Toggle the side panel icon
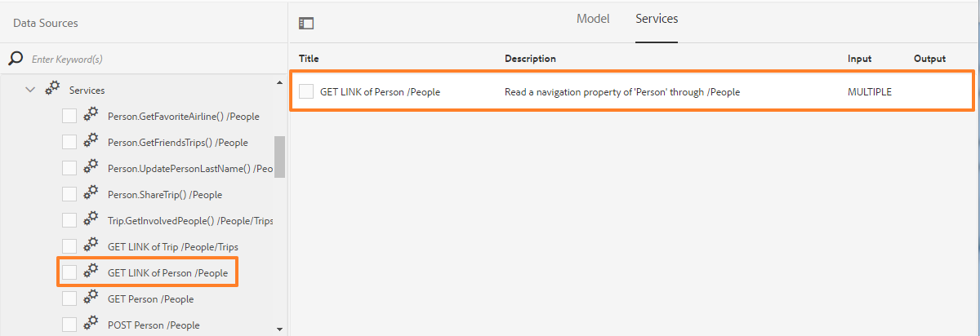The image size is (980, 336). (x=306, y=24)
